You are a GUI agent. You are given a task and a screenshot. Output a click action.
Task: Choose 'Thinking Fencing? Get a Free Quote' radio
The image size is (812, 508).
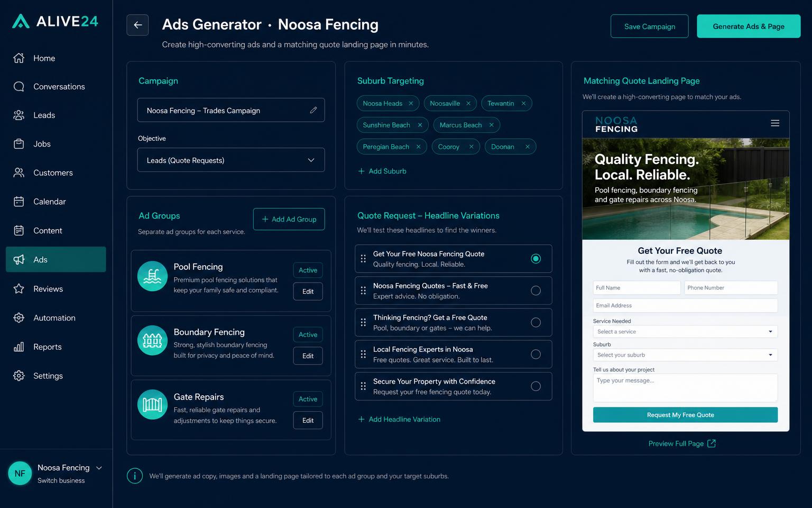(x=536, y=323)
